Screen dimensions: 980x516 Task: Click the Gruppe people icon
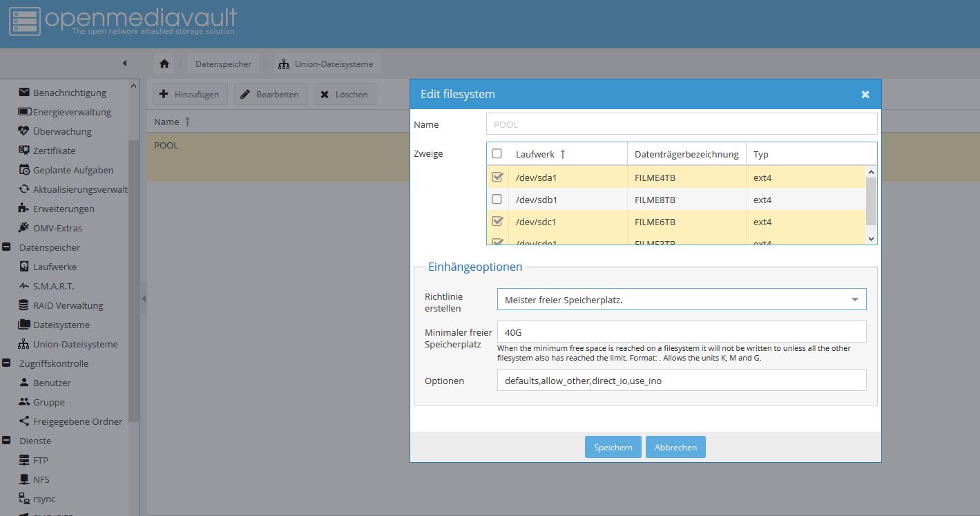coord(24,401)
